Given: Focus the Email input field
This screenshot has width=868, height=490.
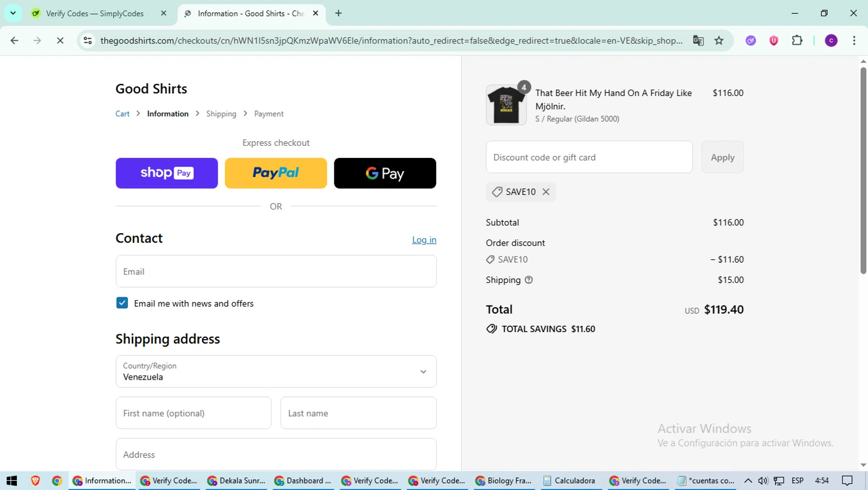Looking at the screenshot, I should pos(276,271).
